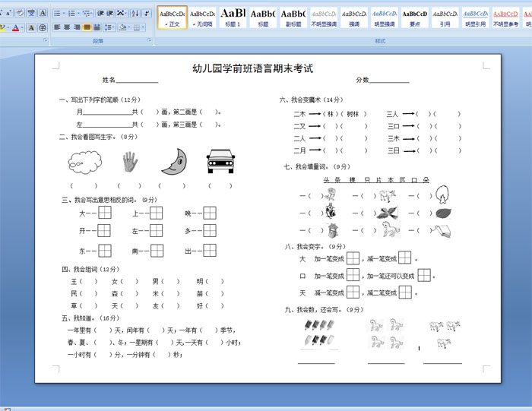This screenshot has height=411, width=532.
Task: Select the car picture in the document
Action: tap(220, 161)
